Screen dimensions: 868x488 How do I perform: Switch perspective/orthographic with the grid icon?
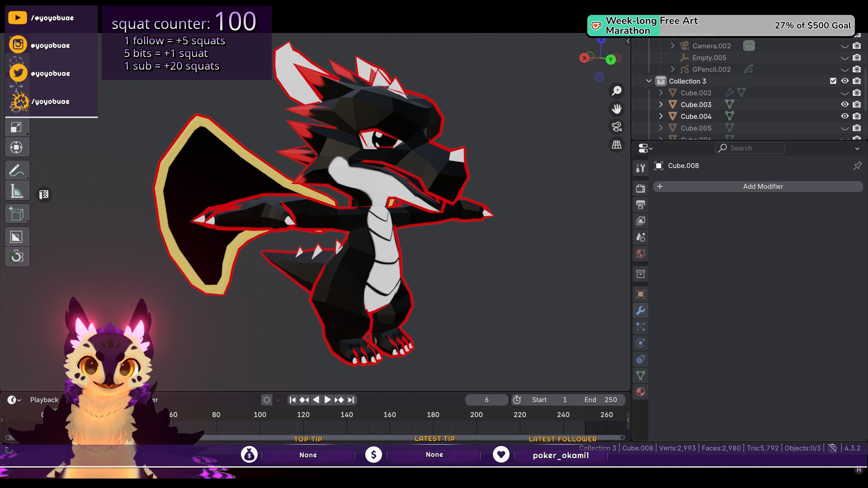click(x=617, y=145)
